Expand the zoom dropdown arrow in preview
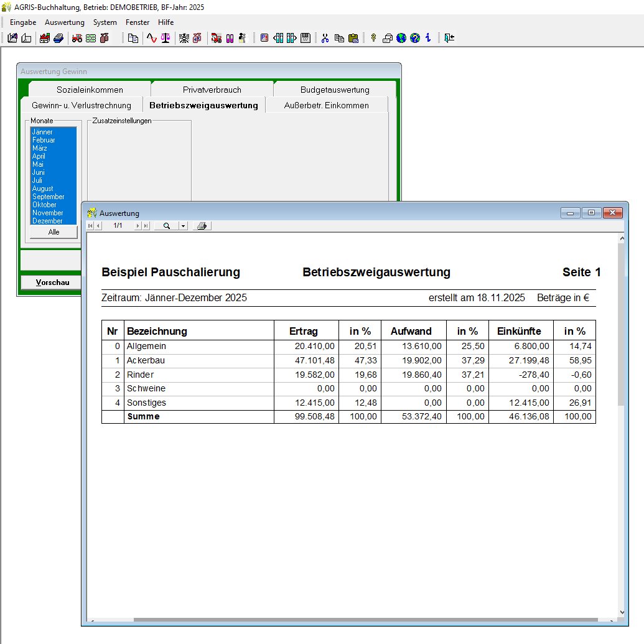The image size is (644, 644). pyautogui.click(x=183, y=226)
